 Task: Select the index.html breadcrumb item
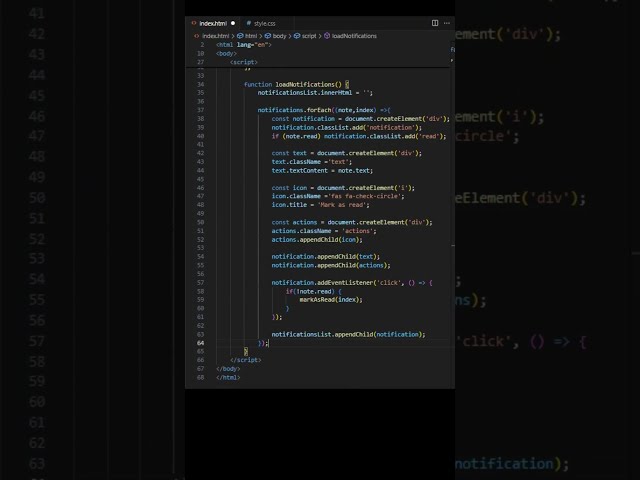(212, 36)
